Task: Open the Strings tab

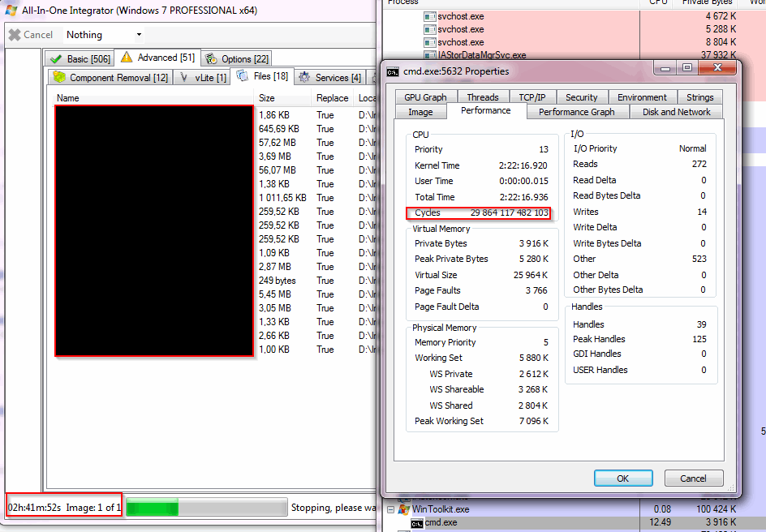Action: click(x=699, y=97)
